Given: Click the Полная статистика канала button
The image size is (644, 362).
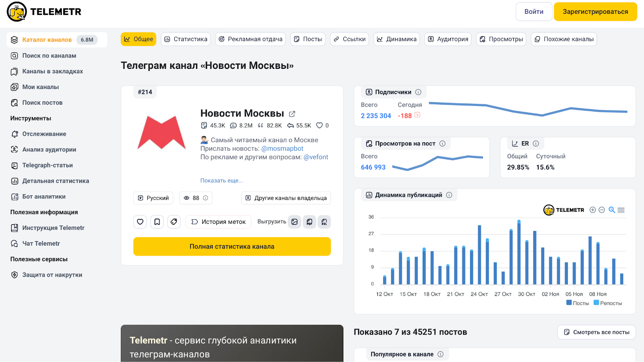Looking at the screenshot, I should tap(232, 246).
